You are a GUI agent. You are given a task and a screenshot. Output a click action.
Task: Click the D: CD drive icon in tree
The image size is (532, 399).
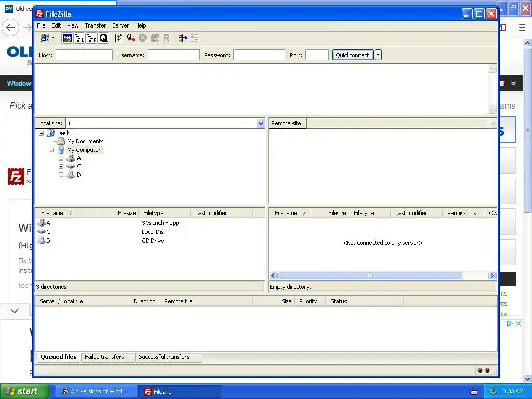(71, 175)
